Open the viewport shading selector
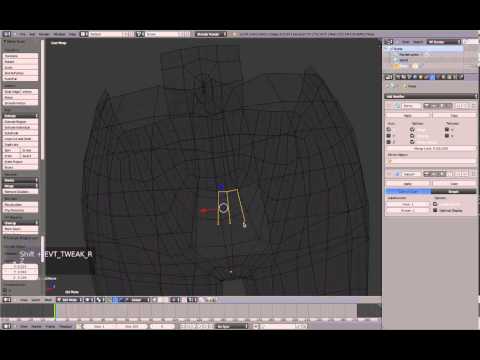This screenshot has width=480, height=360. [89, 300]
